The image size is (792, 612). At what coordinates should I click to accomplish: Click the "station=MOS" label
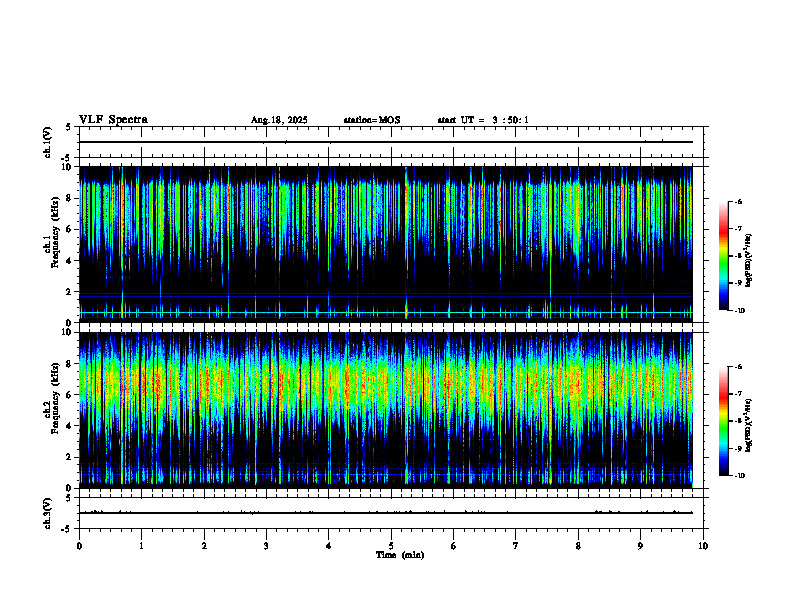pyautogui.click(x=372, y=120)
